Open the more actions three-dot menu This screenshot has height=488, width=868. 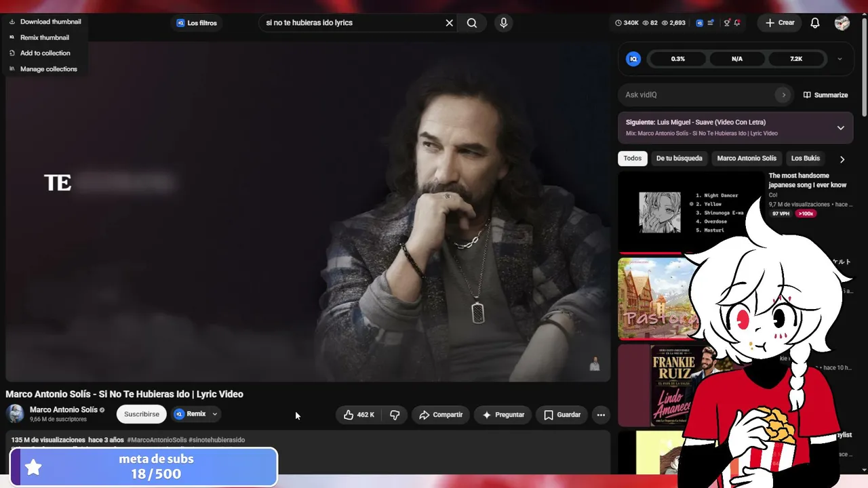601,415
